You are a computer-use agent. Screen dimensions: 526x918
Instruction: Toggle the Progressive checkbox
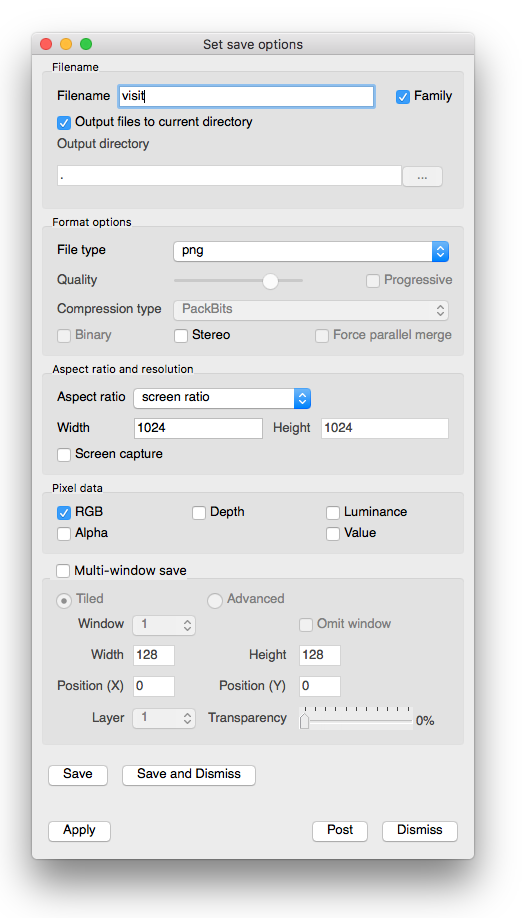click(x=373, y=281)
